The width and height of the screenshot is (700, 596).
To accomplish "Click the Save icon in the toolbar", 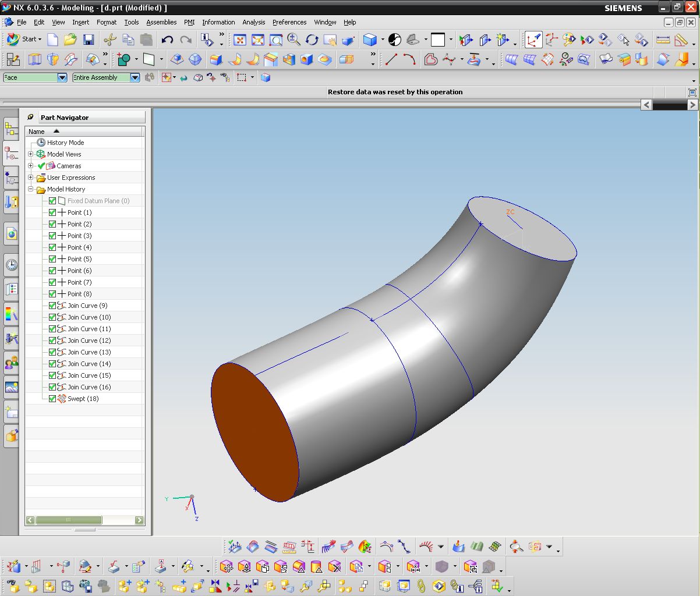I will click(89, 40).
